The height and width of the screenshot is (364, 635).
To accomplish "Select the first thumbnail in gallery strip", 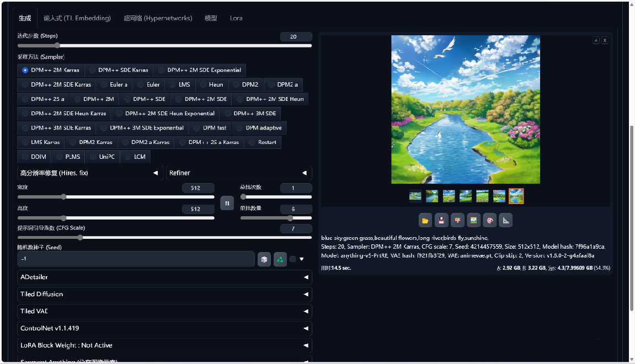I will 415,196.
